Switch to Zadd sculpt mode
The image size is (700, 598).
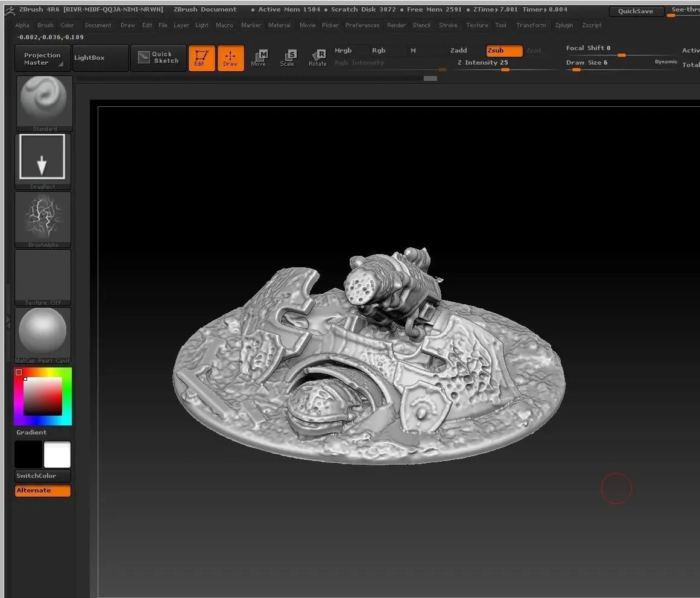pos(458,51)
